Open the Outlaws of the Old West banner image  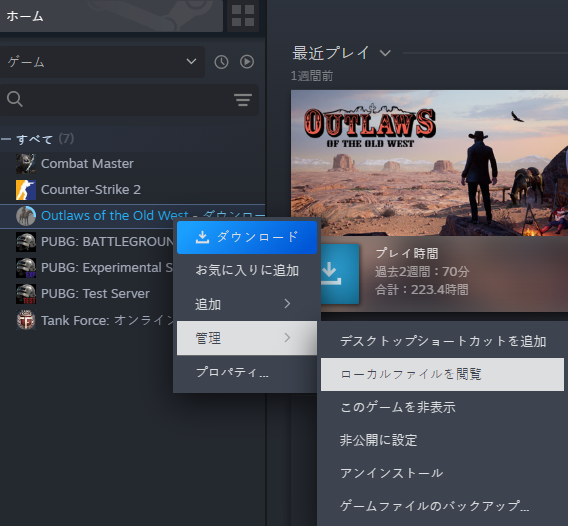coord(429,163)
